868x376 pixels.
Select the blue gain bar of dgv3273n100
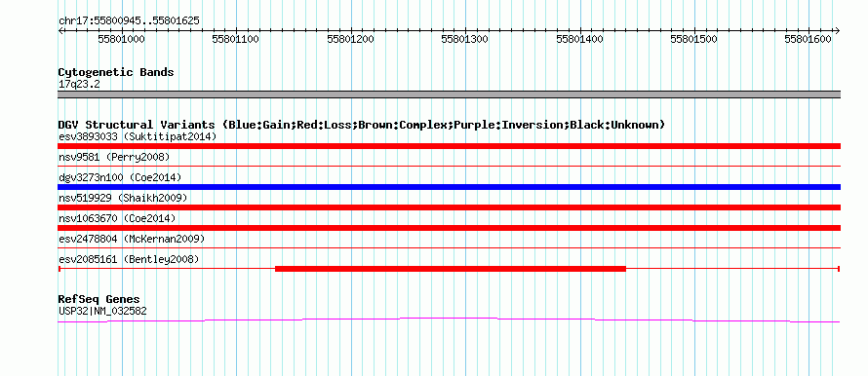click(449, 187)
